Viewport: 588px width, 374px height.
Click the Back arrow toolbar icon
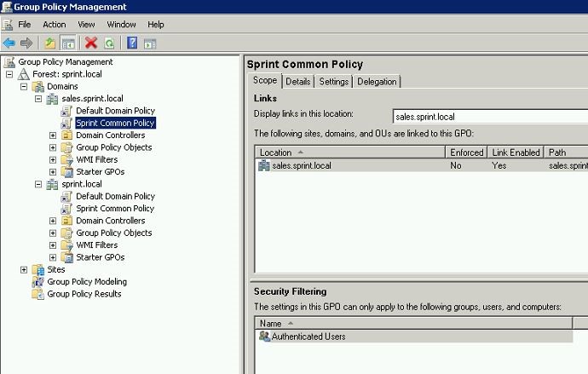pos(9,43)
